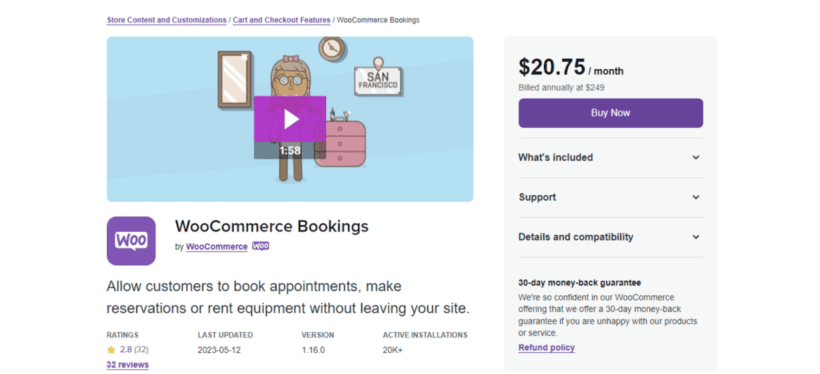Click the purple Woo logo icon

tap(131, 241)
